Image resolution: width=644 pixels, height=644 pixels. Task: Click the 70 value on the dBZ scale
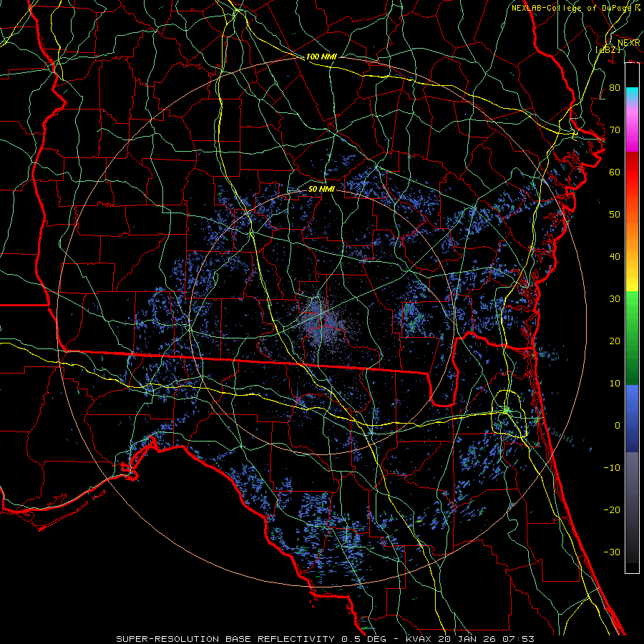pyautogui.click(x=615, y=130)
